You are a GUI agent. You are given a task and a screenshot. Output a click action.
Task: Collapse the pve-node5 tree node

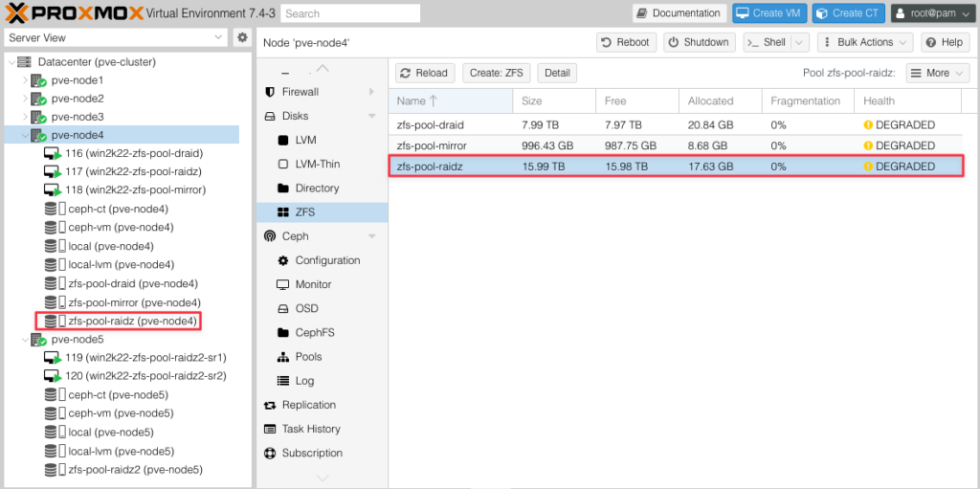[25, 340]
